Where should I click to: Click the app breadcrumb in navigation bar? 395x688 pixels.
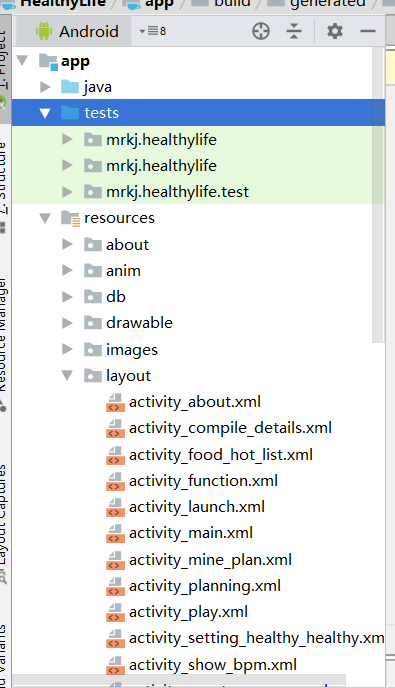pos(150,4)
